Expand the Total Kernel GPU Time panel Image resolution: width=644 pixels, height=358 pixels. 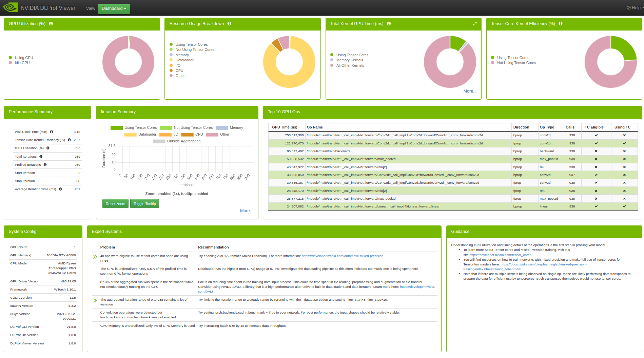pos(475,24)
